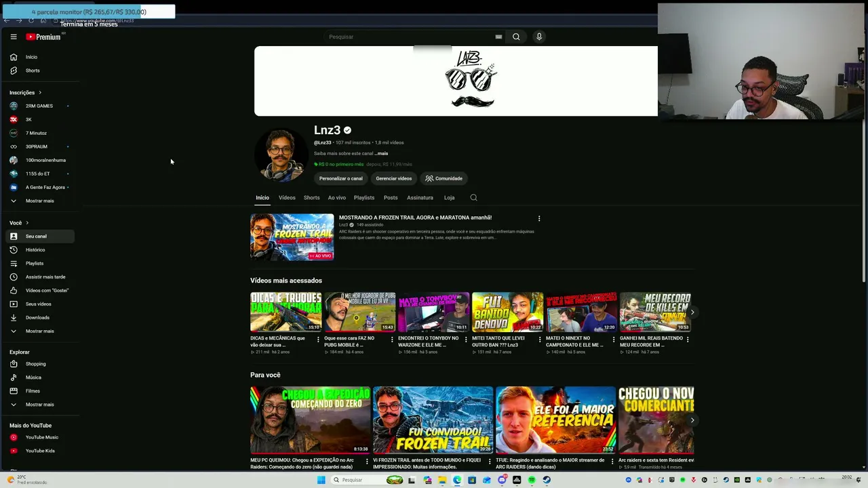Click the YouTube Premium logo

43,37
